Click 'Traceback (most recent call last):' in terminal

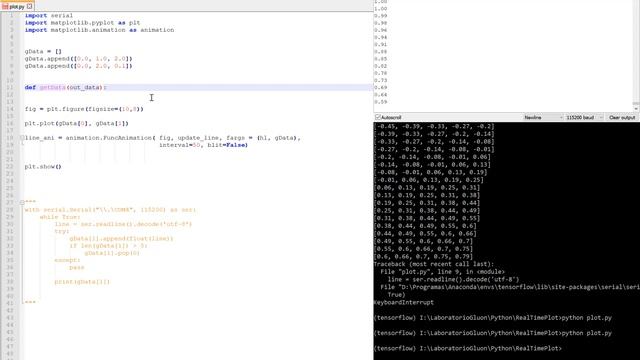pos(433,264)
